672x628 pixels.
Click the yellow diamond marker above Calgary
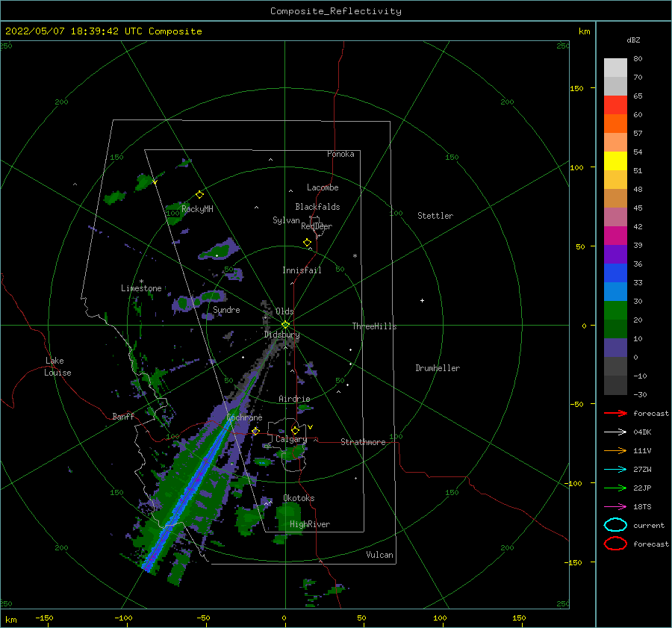pos(295,430)
